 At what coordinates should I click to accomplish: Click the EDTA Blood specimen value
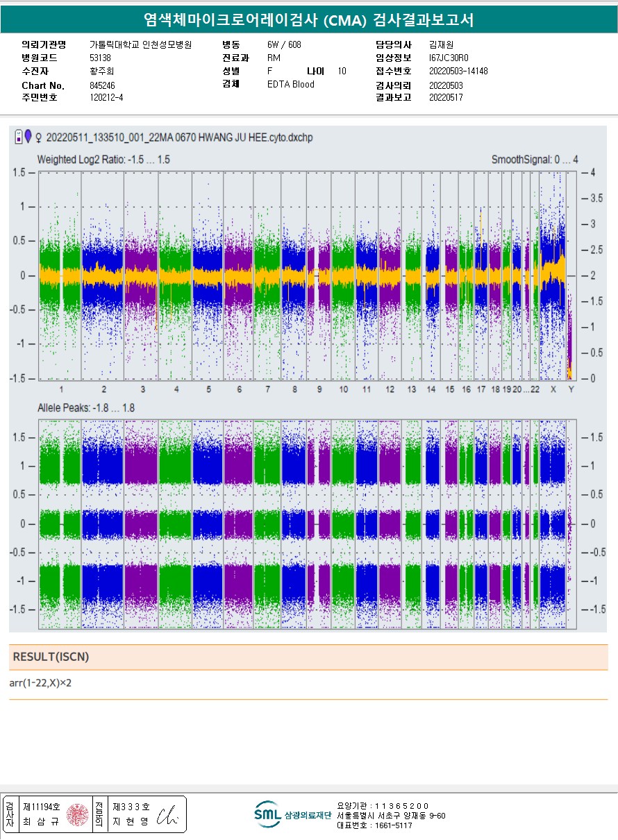pos(290,85)
